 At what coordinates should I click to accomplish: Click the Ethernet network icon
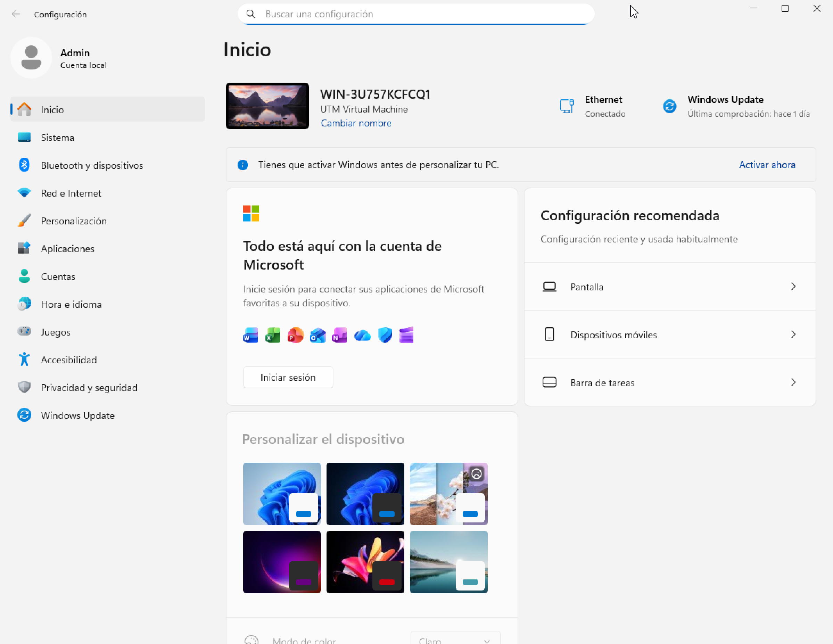[567, 106]
